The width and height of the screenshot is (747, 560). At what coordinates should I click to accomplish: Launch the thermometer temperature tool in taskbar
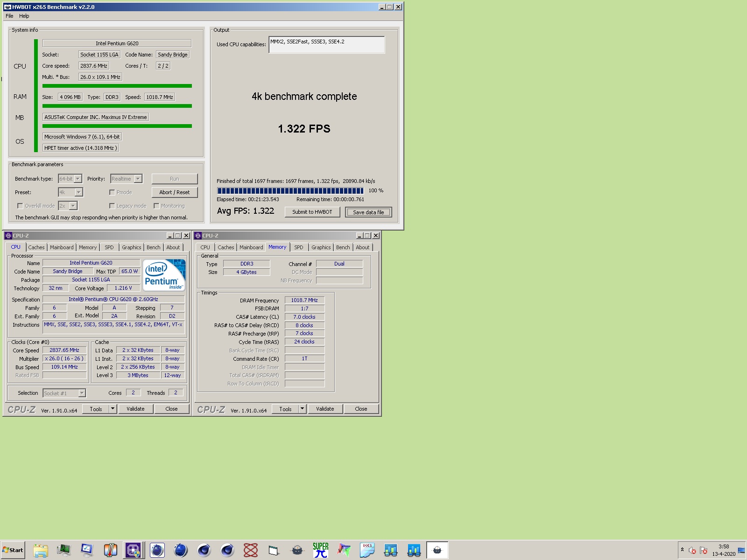(x=111, y=550)
